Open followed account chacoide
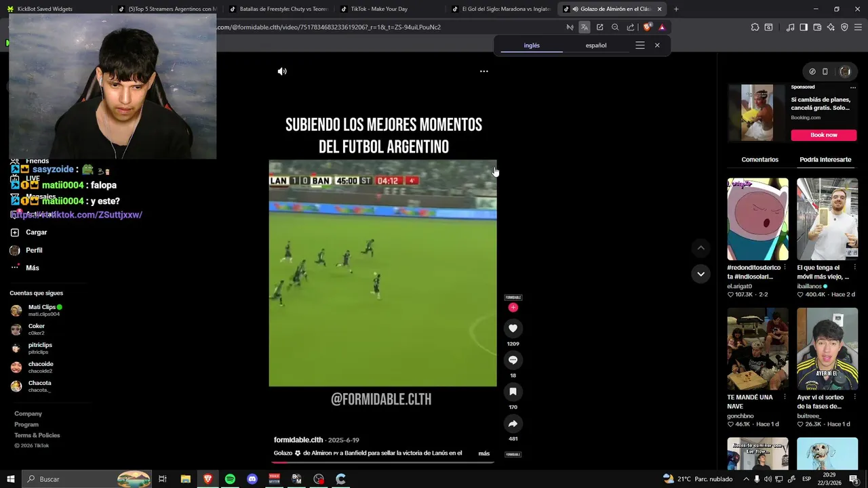This screenshot has width=868, height=488. pyautogui.click(x=32, y=367)
